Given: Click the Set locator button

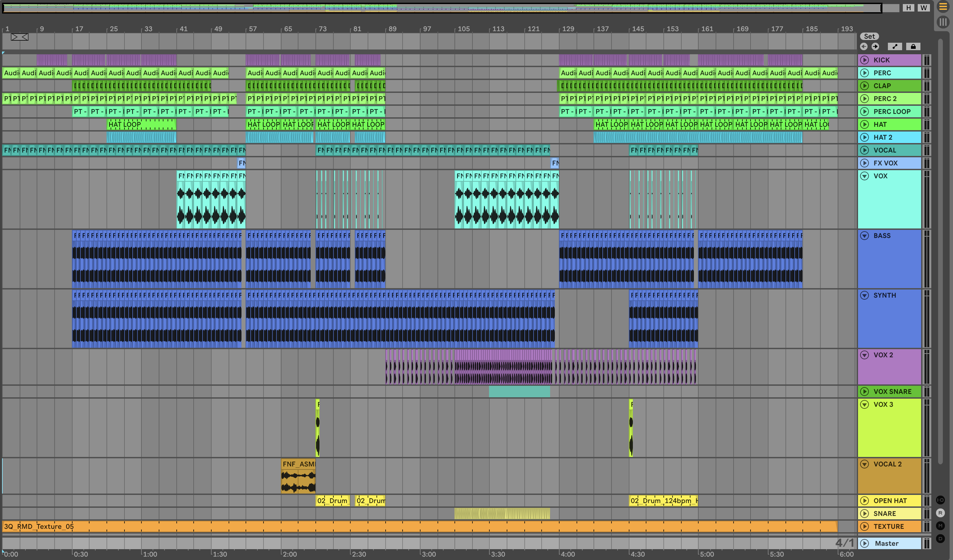Looking at the screenshot, I should (x=870, y=36).
